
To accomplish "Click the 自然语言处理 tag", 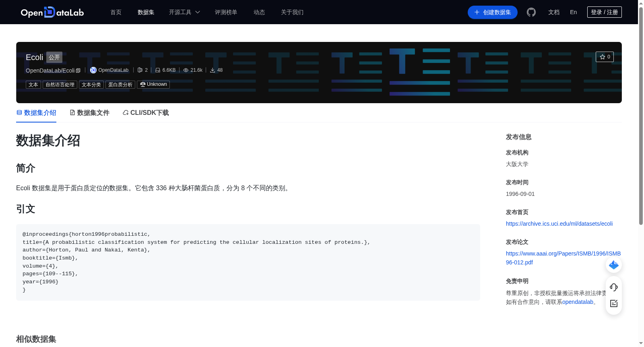I will 60,85.
